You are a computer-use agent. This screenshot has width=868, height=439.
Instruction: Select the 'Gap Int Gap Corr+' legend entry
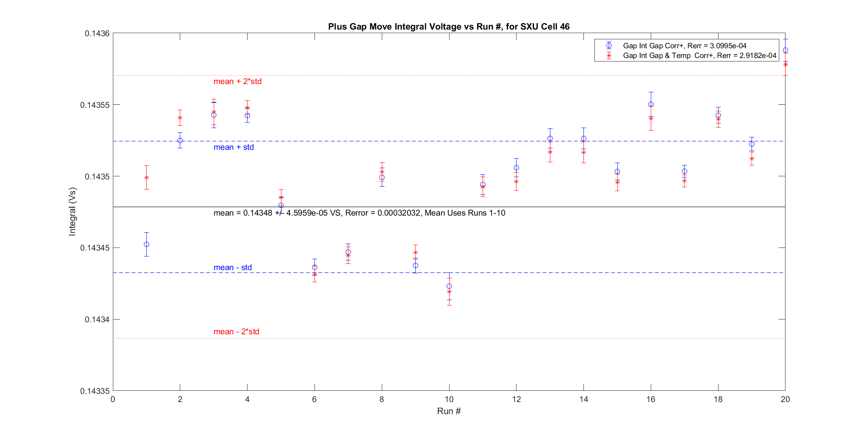point(684,46)
